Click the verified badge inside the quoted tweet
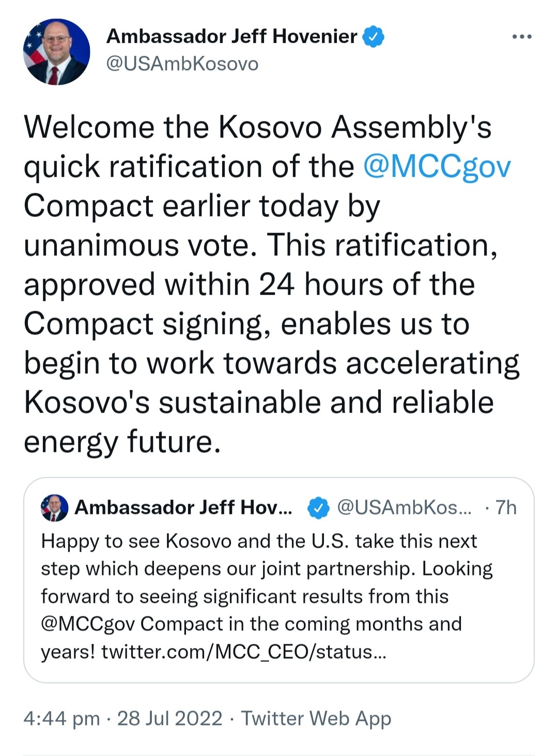The height and width of the screenshot is (756, 558). coord(318,508)
